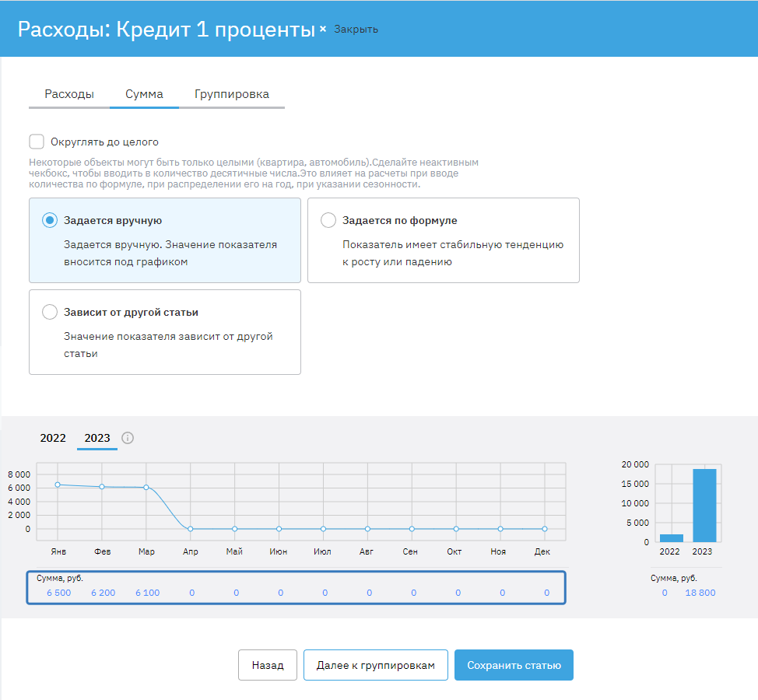Click 'Далее к группировкам' button
Screen dimensions: 758x700
(x=376, y=665)
